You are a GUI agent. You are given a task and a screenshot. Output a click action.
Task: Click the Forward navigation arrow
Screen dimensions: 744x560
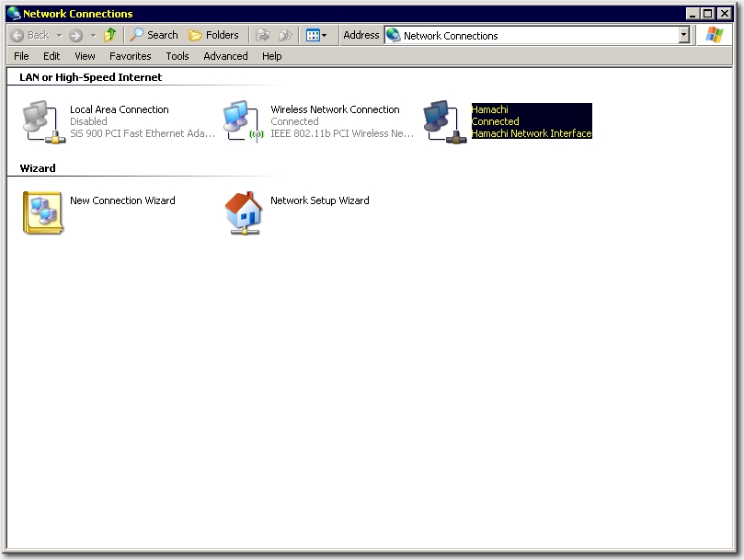click(75, 35)
